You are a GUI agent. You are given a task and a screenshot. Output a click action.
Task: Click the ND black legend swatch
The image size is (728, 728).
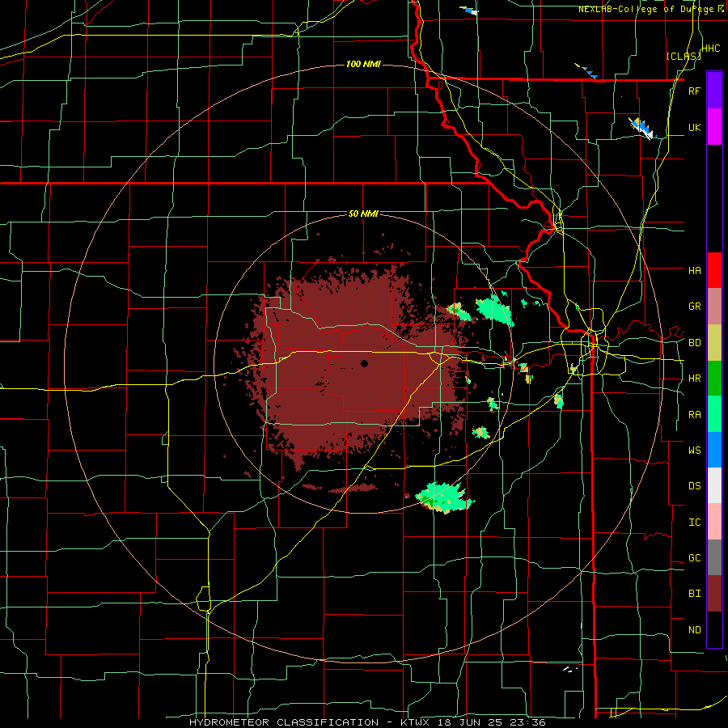click(x=714, y=629)
